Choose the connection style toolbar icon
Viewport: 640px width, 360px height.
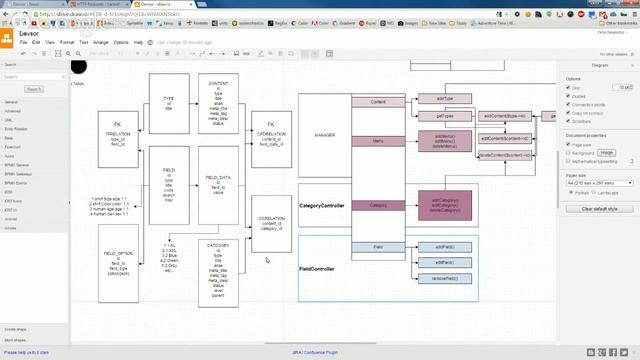(192, 53)
